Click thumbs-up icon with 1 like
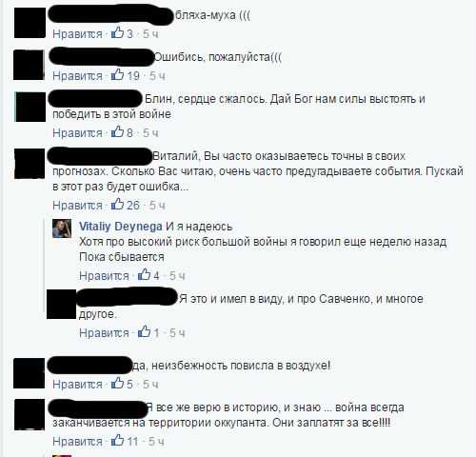The height and width of the screenshot is (457, 476). [x=144, y=331]
